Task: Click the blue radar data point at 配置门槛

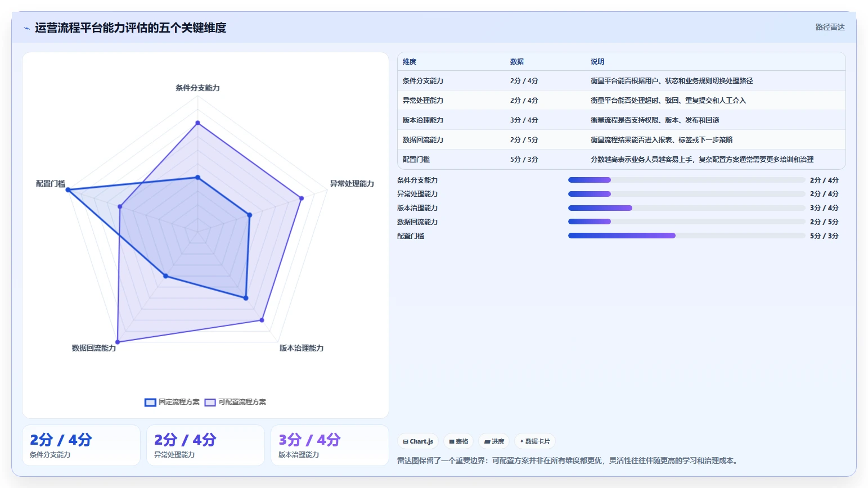Action: pyautogui.click(x=68, y=190)
